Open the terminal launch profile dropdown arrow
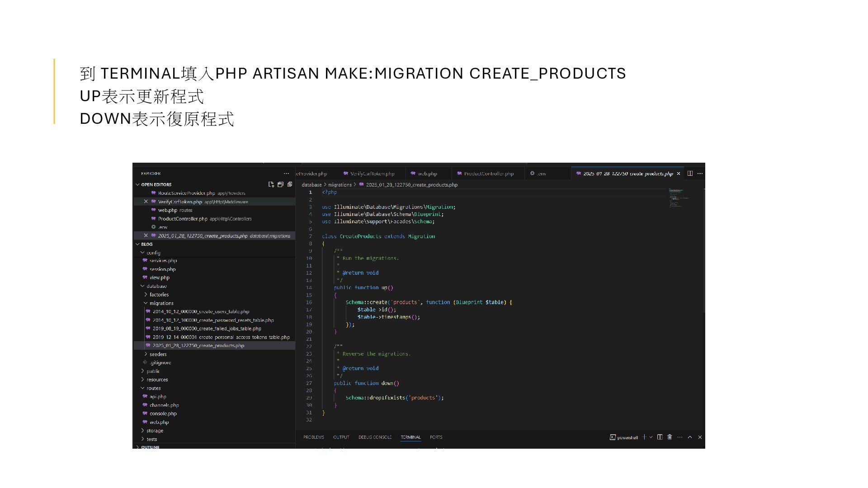 (651, 437)
